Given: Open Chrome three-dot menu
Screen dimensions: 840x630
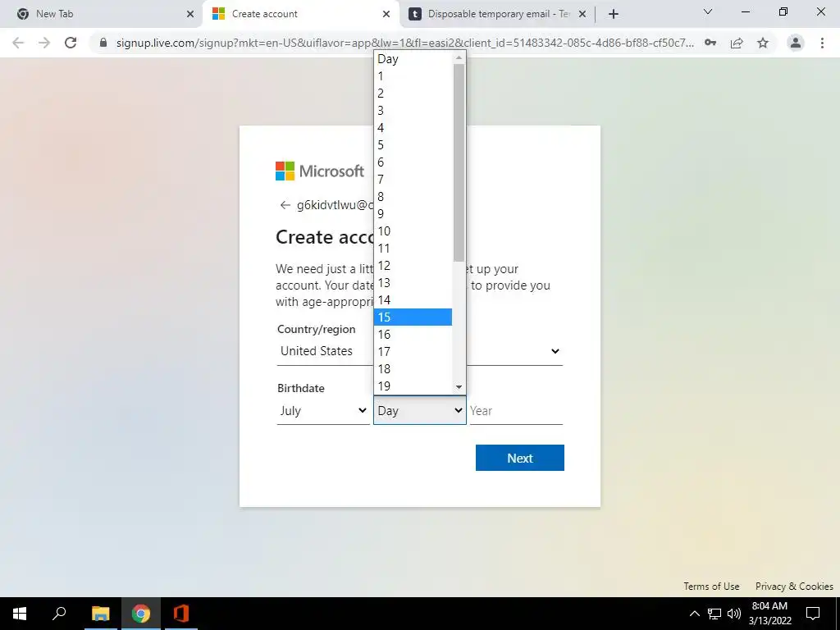Looking at the screenshot, I should [822, 43].
